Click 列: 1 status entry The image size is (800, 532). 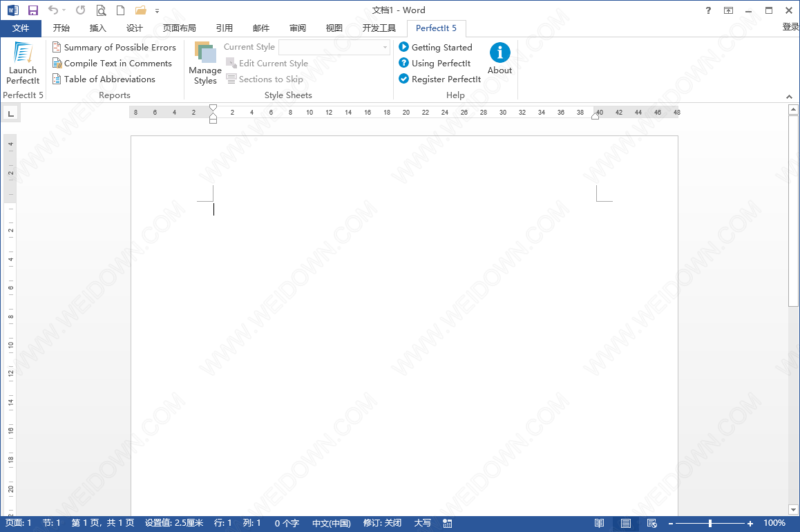(x=251, y=523)
